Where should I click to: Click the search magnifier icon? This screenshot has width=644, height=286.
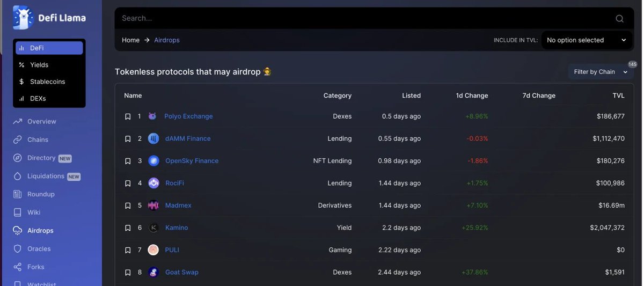(619, 18)
